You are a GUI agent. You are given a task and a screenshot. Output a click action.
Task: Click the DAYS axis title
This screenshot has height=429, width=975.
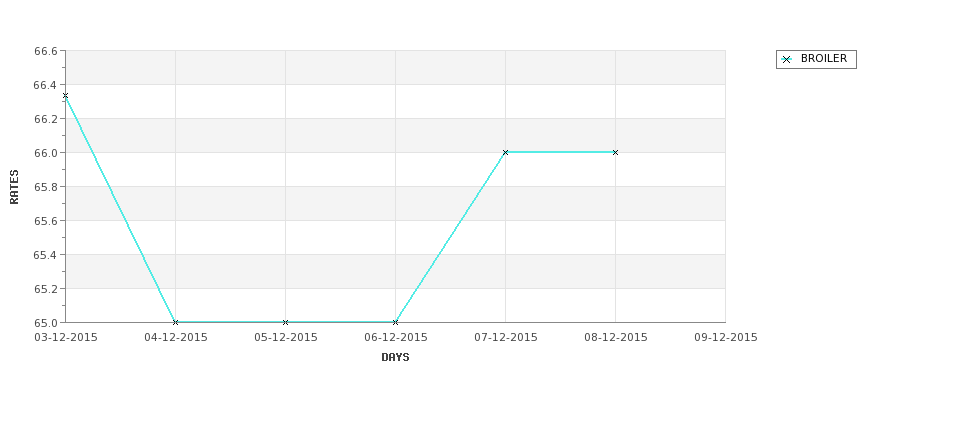point(395,358)
